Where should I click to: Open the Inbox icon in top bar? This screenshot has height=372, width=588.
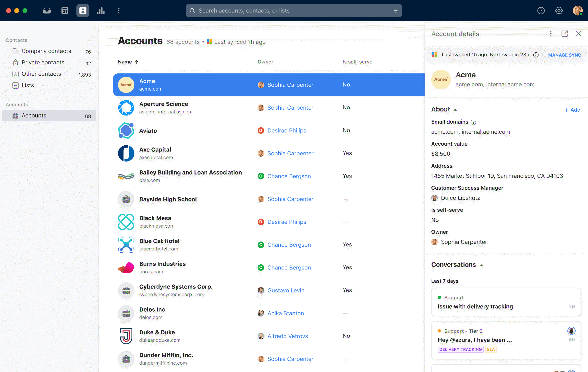[47, 11]
